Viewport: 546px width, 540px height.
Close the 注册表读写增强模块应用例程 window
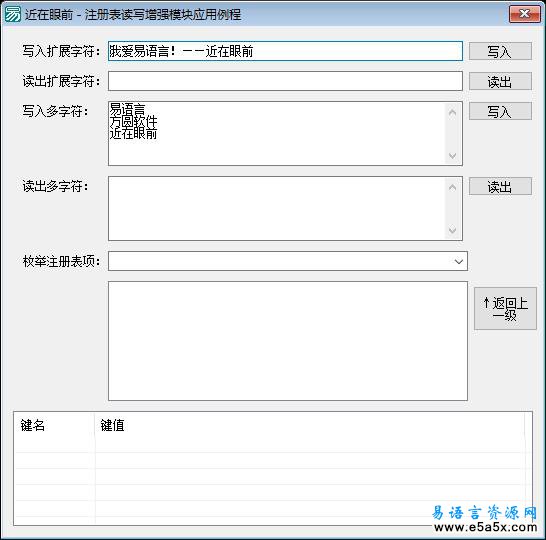(x=524, y=14)
